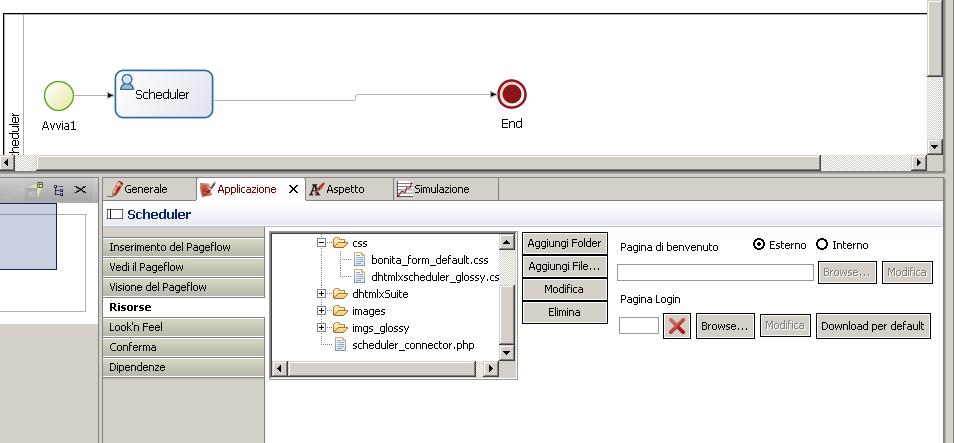
Task: Select dhtmlxscheduler_glossy.css in the tree
Action: (x=435, y=277)
